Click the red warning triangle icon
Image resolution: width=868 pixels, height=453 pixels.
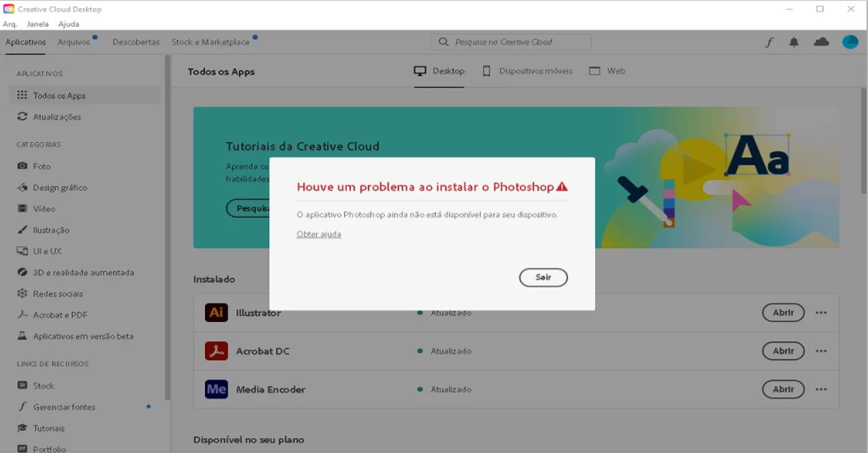[x=562, y=186]
